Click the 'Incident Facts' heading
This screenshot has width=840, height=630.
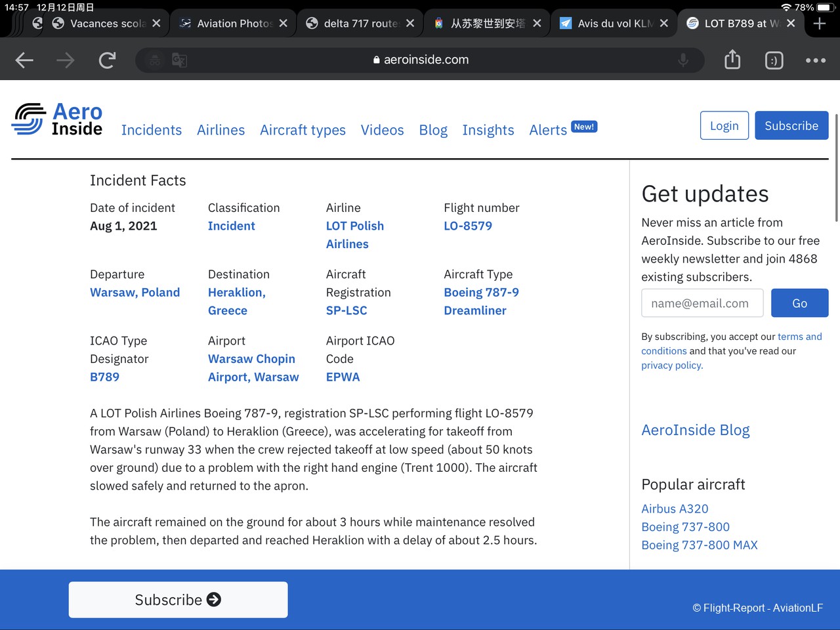point(138,180)
